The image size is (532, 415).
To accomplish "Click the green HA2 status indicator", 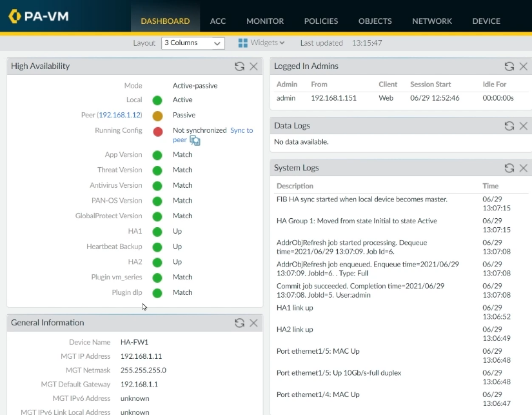I will [x=157, y=262].
